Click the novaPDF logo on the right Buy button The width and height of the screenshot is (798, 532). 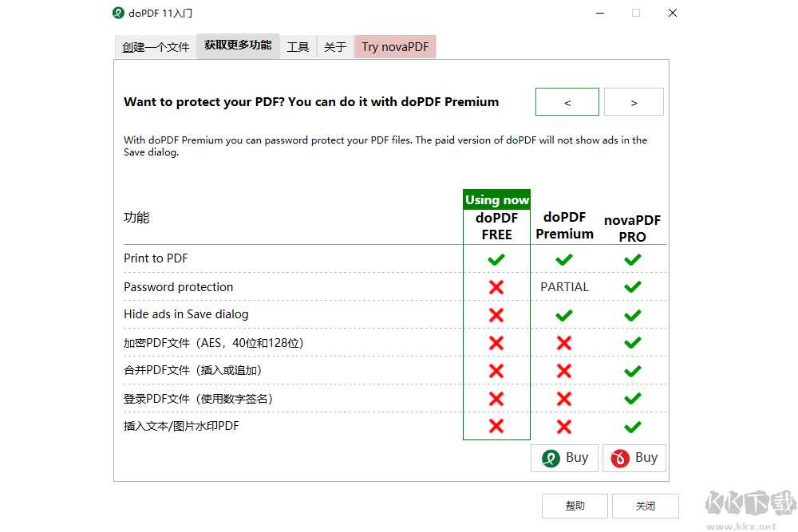click(618, 458)
